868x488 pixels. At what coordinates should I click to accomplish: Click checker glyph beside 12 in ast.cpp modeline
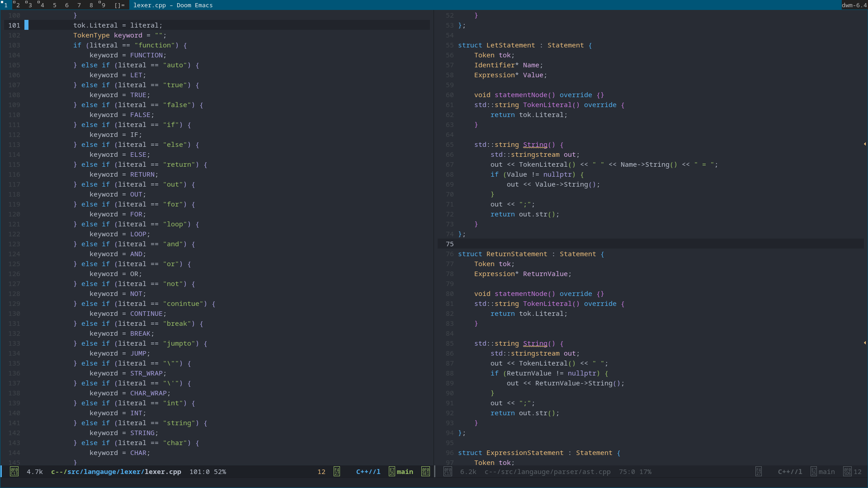pyautogui.click(x=847, y=472)
